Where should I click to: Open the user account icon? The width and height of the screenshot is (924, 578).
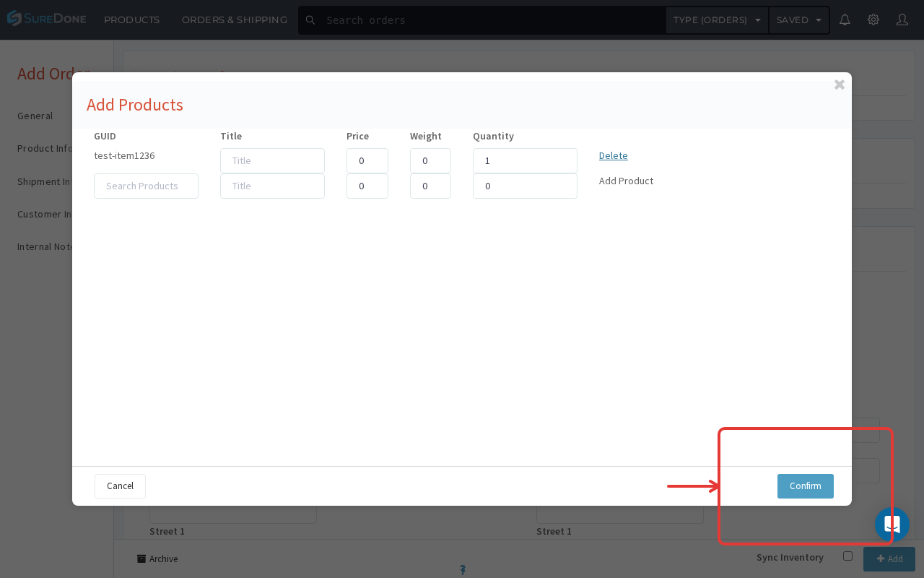(x=902, y=20)
